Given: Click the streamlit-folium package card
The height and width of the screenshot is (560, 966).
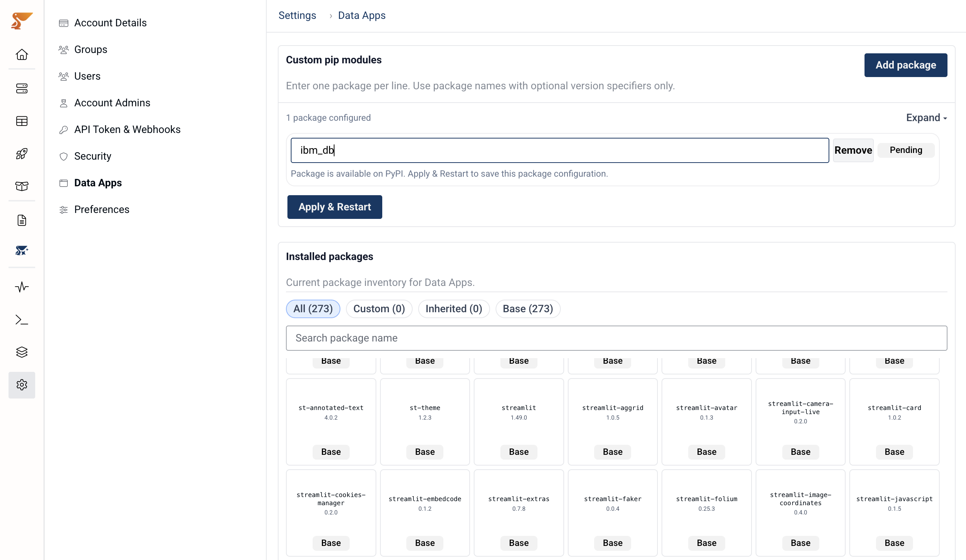Looking at the screenshot, I should 706,513.
